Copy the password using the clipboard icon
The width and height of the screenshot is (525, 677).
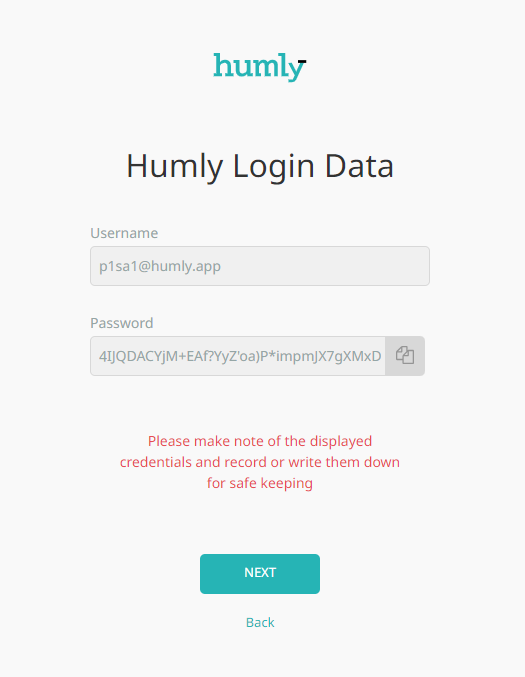coord(405,356)
